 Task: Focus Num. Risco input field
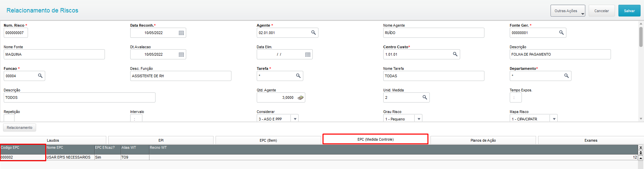pyautogui.click(x=16, y=33)
